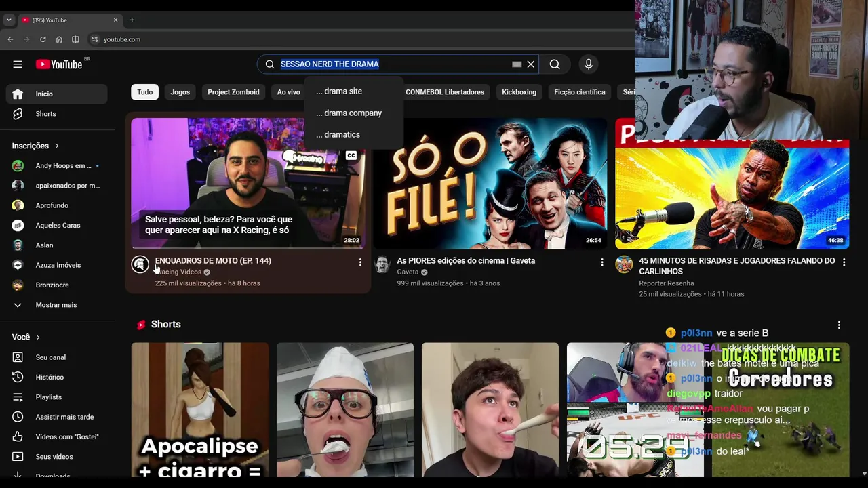Select the Ficção científica filter chip
Screen dimensions: 868x488
point(580,92)
